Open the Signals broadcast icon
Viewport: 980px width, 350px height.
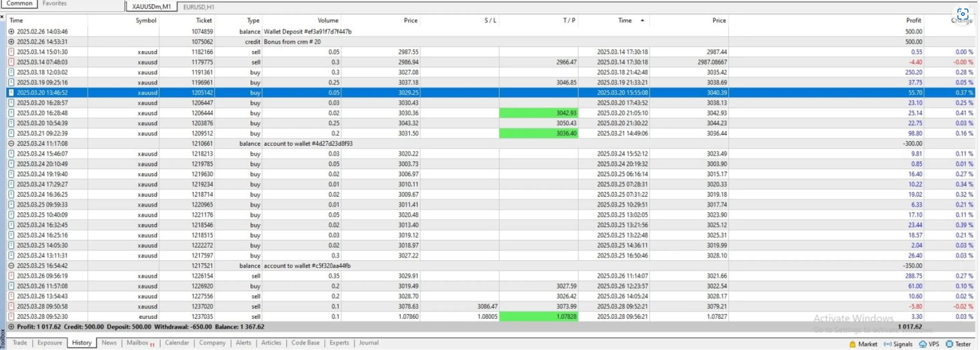[887, 344]
